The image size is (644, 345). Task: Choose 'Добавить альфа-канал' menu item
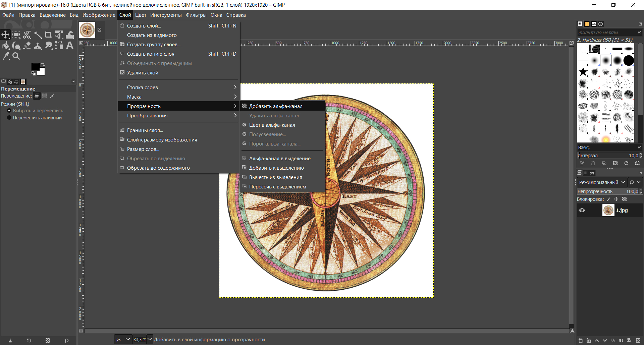282,106
